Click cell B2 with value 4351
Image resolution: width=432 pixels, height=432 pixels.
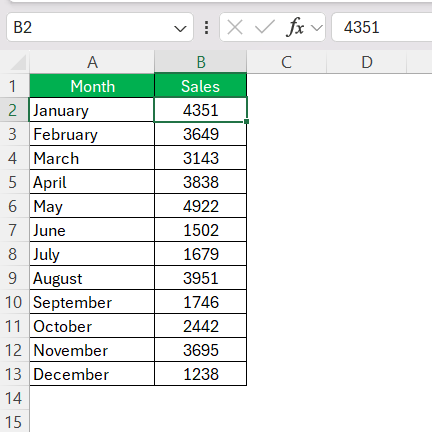click(201, 110)
